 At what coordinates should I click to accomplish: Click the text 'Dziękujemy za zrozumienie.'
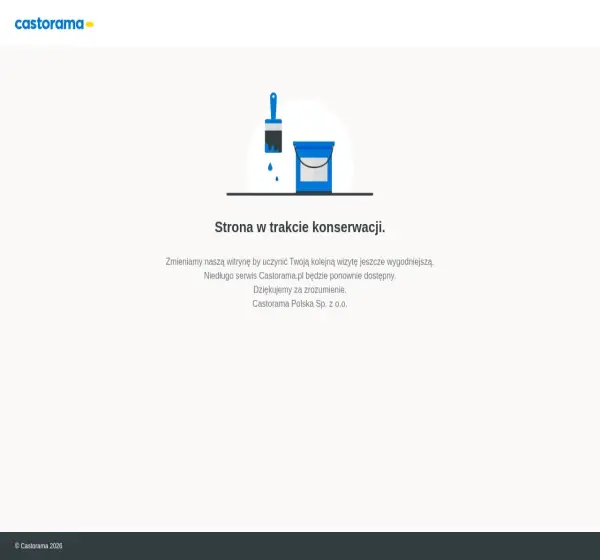(x=300, y=290)
